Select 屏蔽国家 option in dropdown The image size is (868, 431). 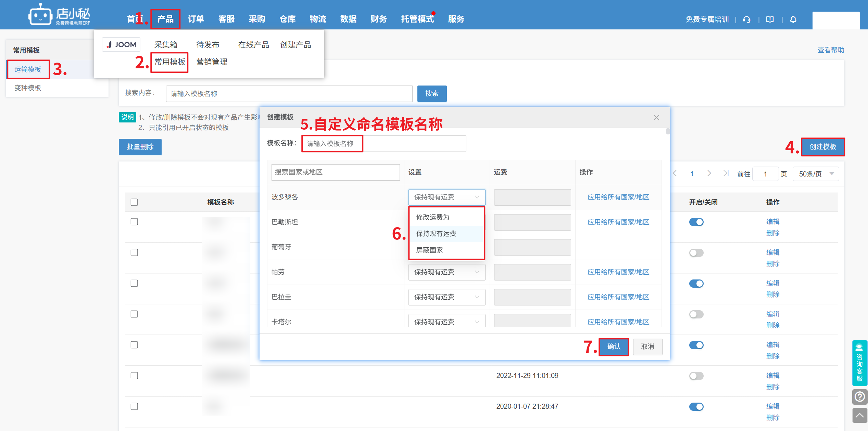[x=429, y=250]
